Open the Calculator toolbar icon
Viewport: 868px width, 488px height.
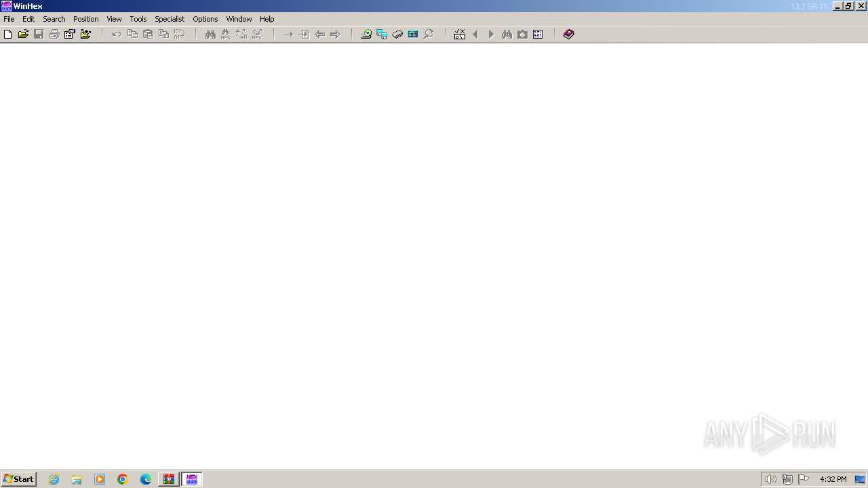pos(413,34)
